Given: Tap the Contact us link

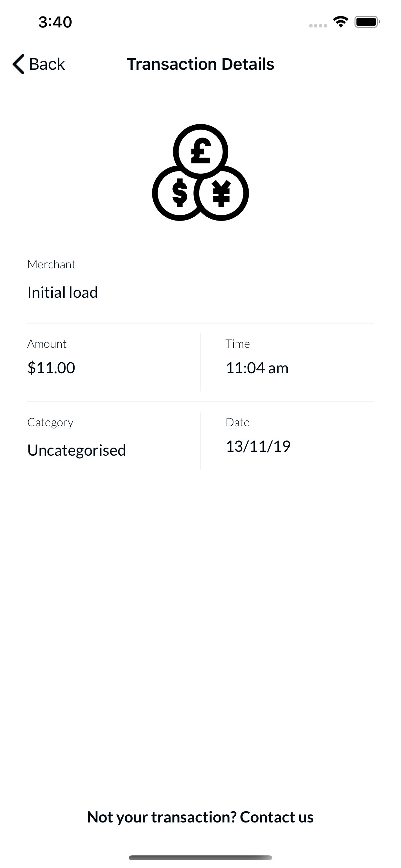Looking at the screenshot, I should click(x=277, y=817).
